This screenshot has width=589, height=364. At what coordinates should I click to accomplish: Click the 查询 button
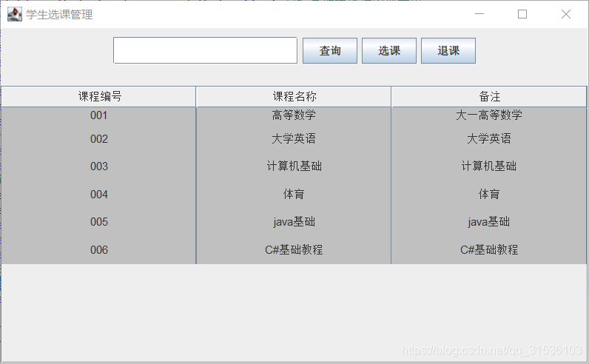330,51
